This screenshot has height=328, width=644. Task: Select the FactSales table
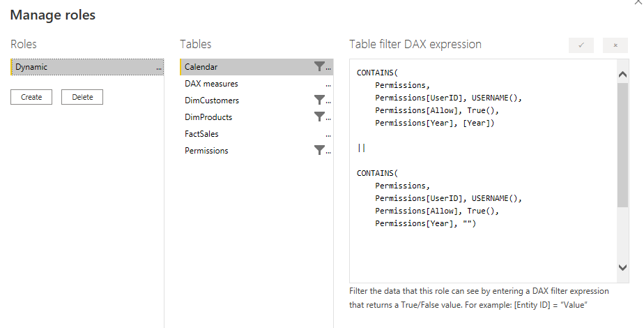(x=256, y=134)
